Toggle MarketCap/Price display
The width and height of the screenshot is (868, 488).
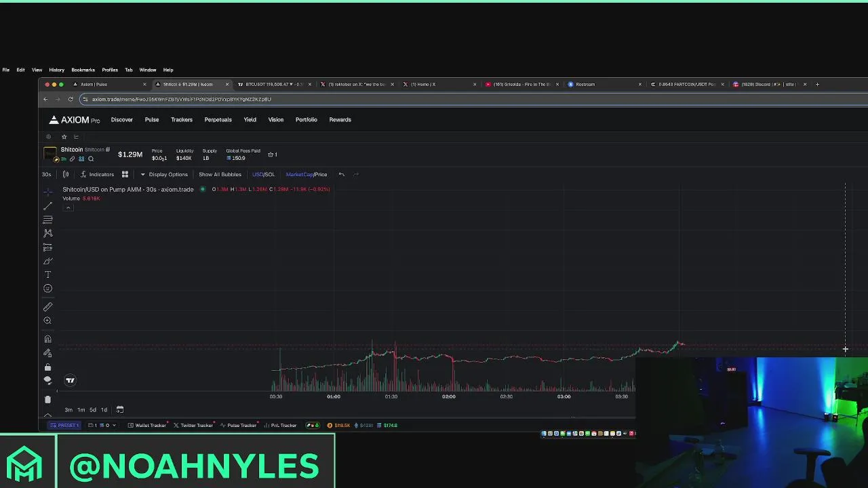coord(307,174)
